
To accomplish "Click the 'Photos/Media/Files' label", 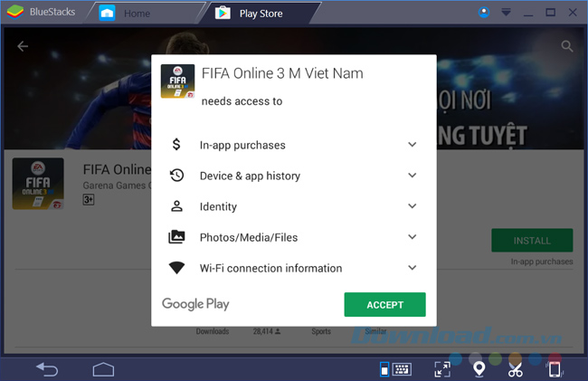I will (249, 237).
